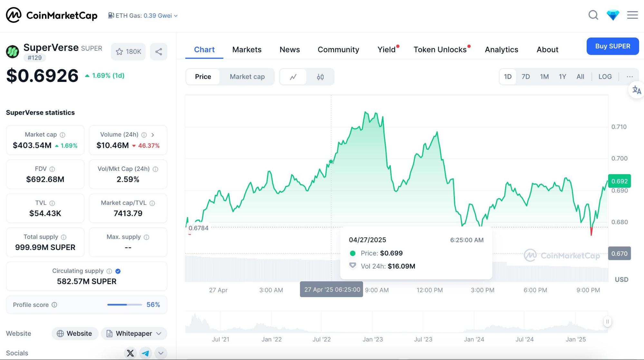
Task: Click the translate language icon
Action: click(637, 90)
